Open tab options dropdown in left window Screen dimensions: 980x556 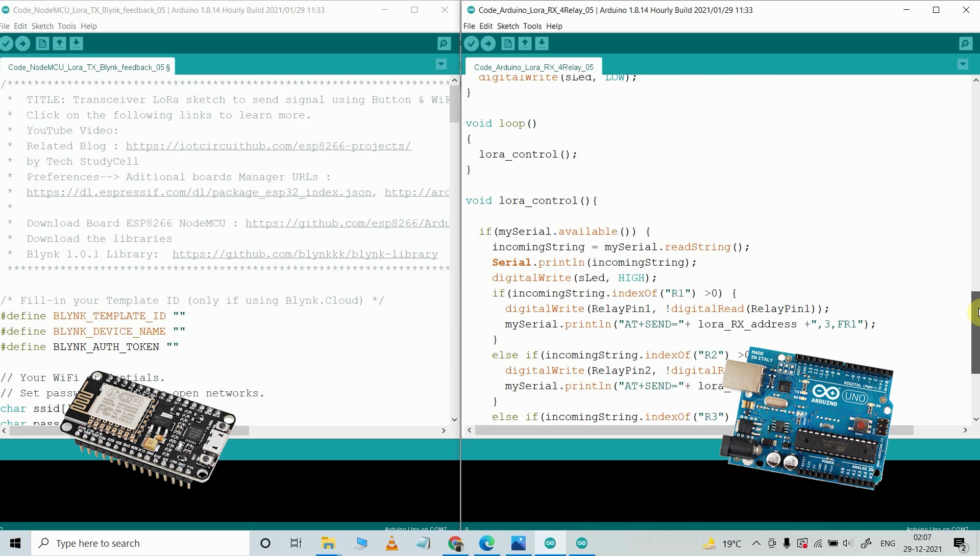440,64
